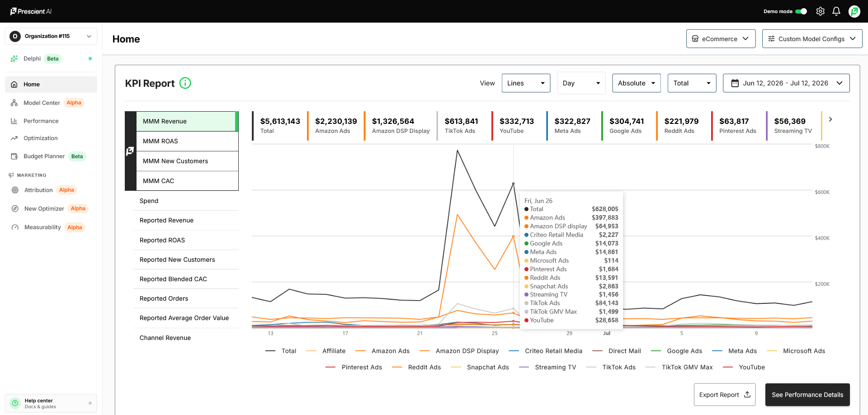Viewport: 868px width, 415px height.
Task: Select the MMM Revenue metric
Action: [187, 122]
